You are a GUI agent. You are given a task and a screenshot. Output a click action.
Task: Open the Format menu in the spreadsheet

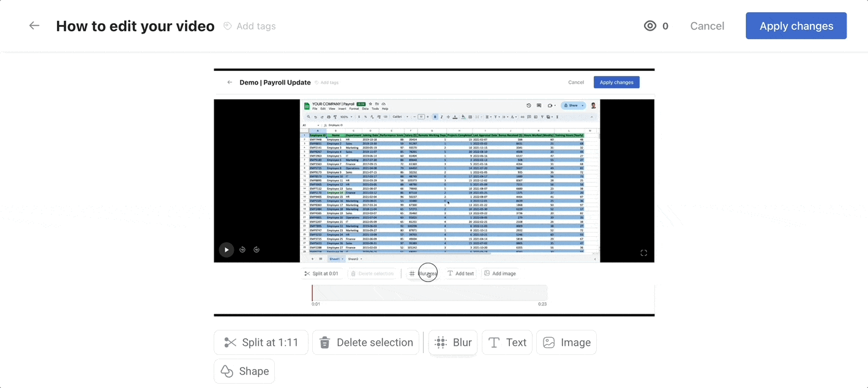tap(354, 108)
